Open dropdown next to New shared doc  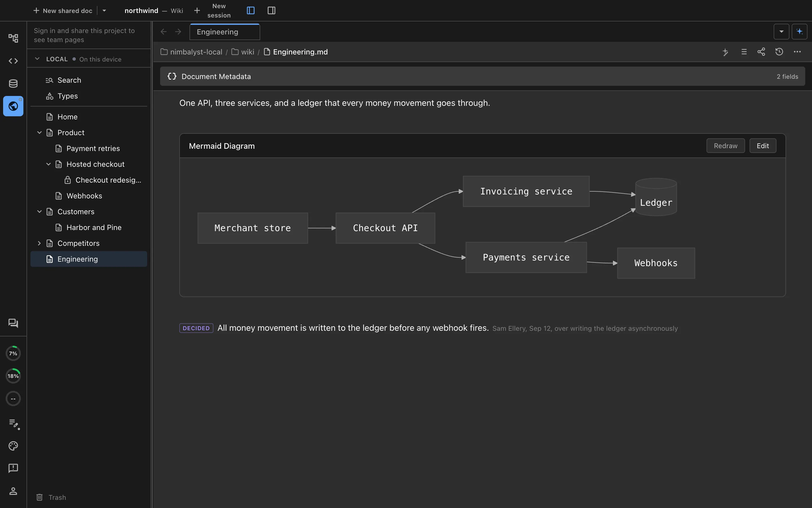coord(104,10)
